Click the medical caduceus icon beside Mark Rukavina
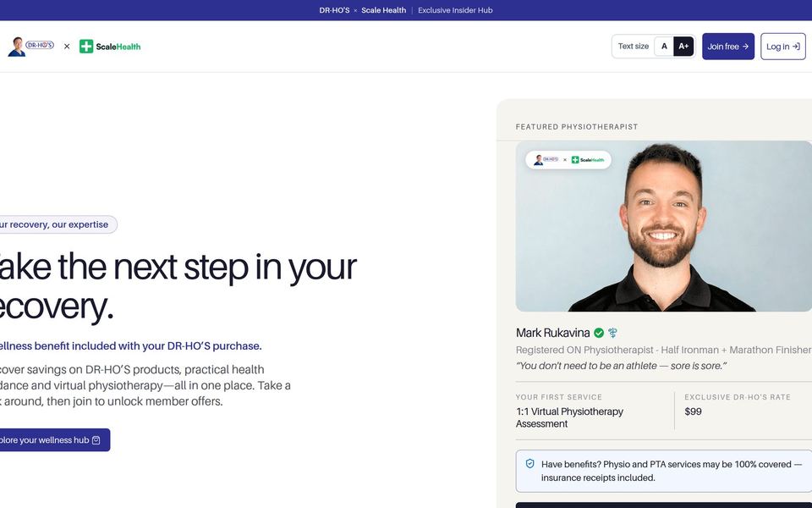812x508 pixels. tap(613, 333)
